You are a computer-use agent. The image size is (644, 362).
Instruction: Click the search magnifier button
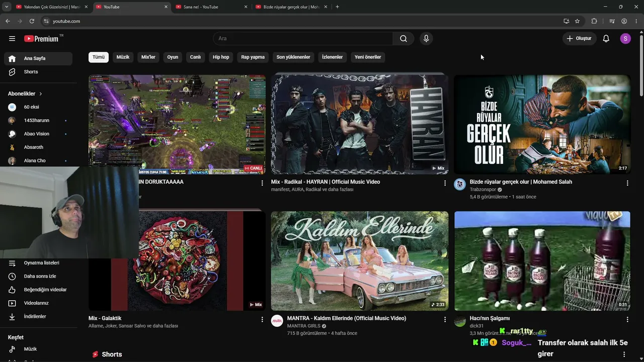click(x=404, y=39)
